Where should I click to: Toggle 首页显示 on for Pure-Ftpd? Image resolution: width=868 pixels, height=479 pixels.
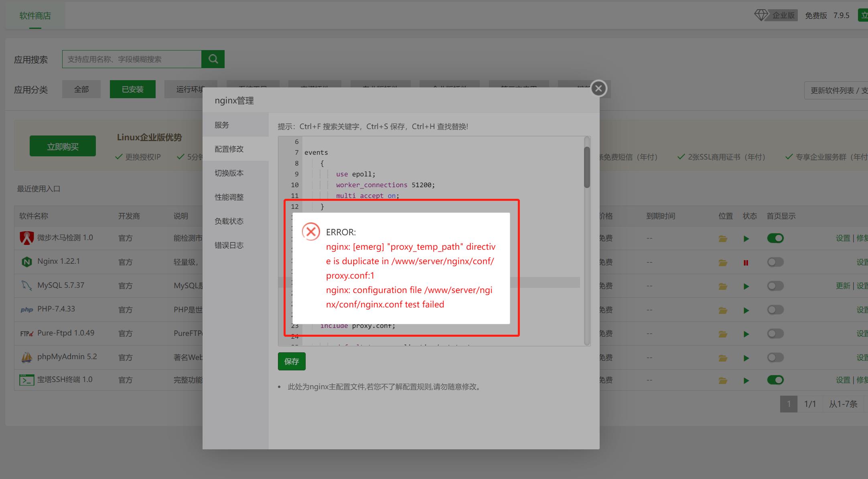pos(775,333)
